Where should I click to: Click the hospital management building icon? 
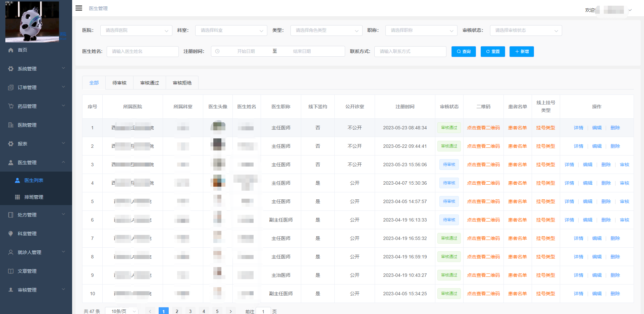11,125
